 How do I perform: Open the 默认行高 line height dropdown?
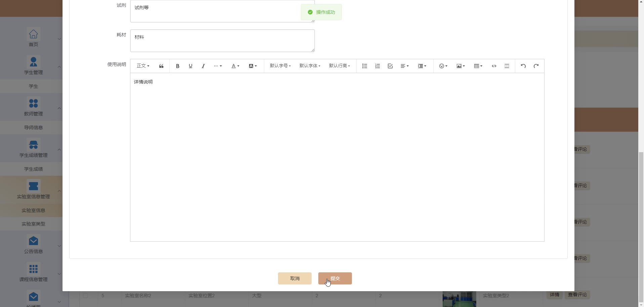tap(339, 66)
